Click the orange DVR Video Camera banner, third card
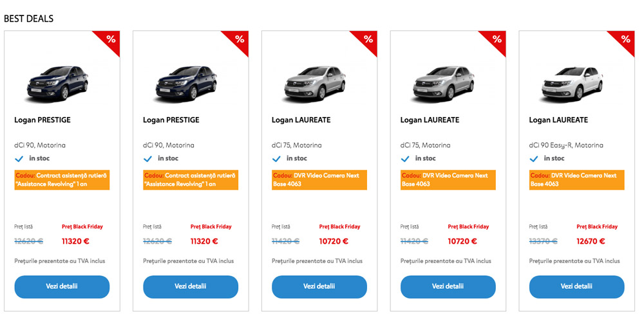 tap(319, 179)
